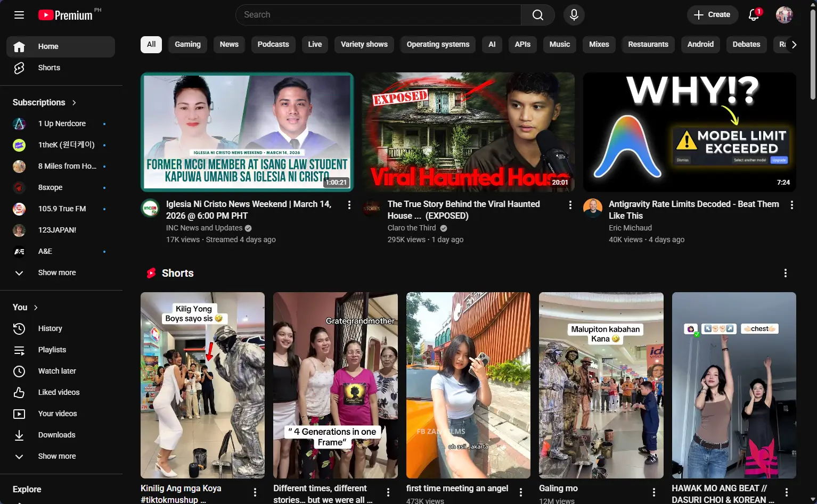Open 1 Up Nerdcore channel subscription
The height and width of the screenshot is (504, 817).
point(61,123)
